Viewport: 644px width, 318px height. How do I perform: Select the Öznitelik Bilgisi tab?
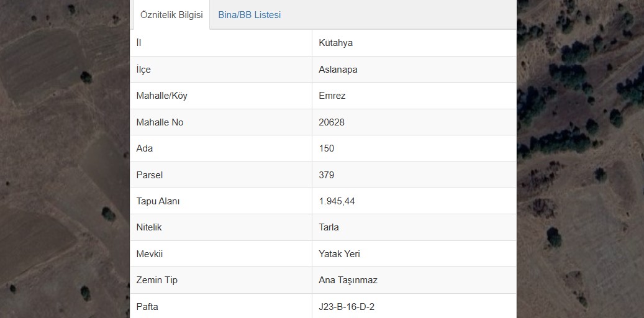pyautogui.click(x=171, y=15)
